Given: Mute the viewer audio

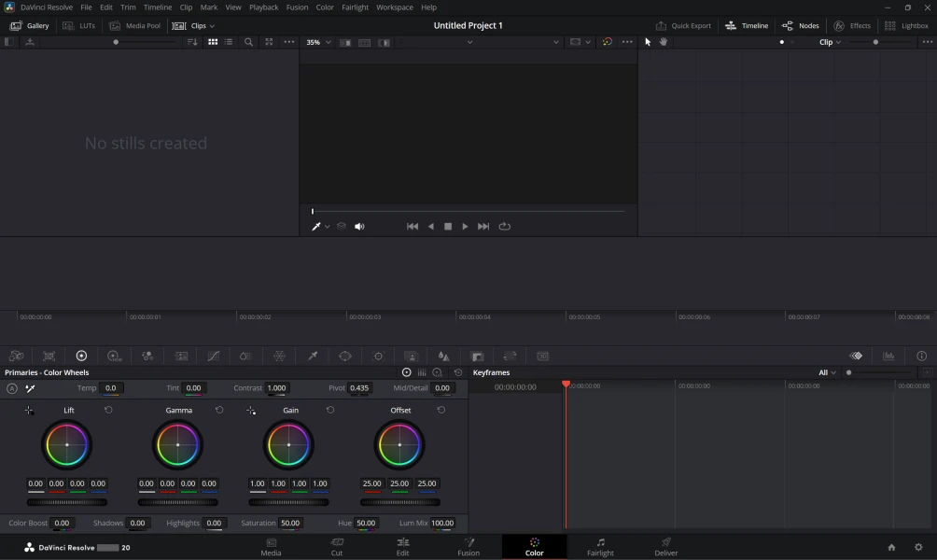Looking at the screenshot, I should (x=359, y=227).
